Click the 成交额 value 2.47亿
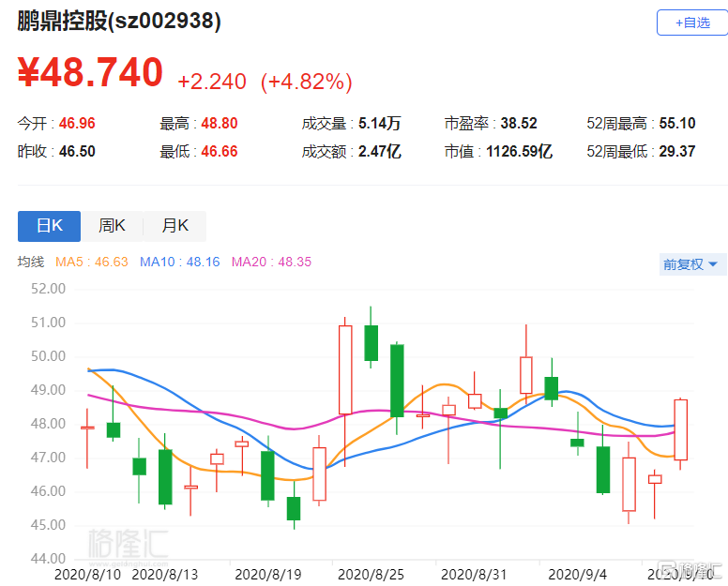Image resolution: width=728 pixels, height=586 pixels. pyautogui.click(x=379, y=151)
